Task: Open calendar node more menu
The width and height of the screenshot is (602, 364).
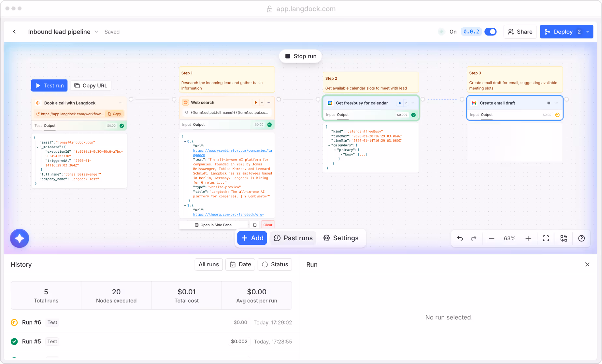Action: point(412,103)
